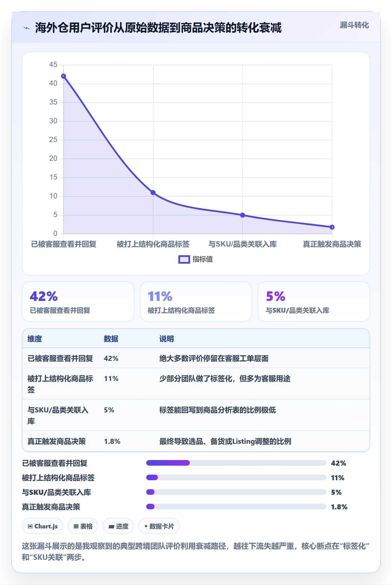Click the 1.8% cell in the table
This screenshot has height=585, width=392.
112,442
